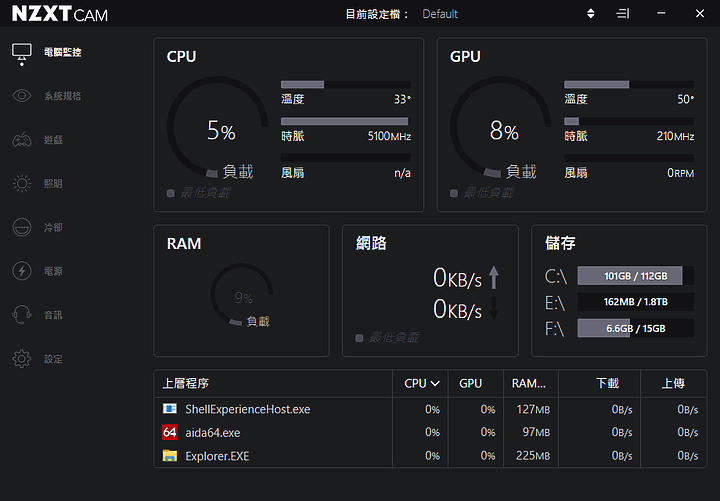This screenshot has height=501, width=720.
Task: Sort processes by CPU column chevron
Action: click(x=435, y=383)
